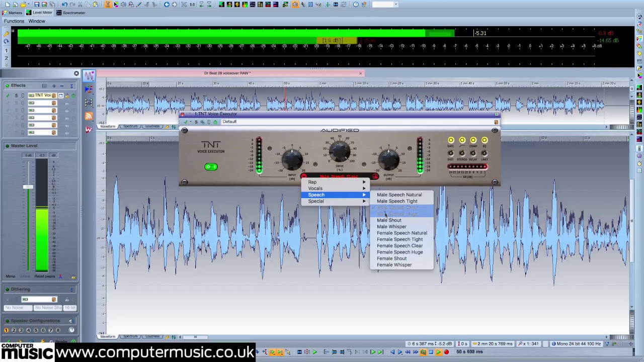The width and height of the screenshot is (644, 362).
Task: Paste from clipboard toolbar icon
Action: pos(95,5)
